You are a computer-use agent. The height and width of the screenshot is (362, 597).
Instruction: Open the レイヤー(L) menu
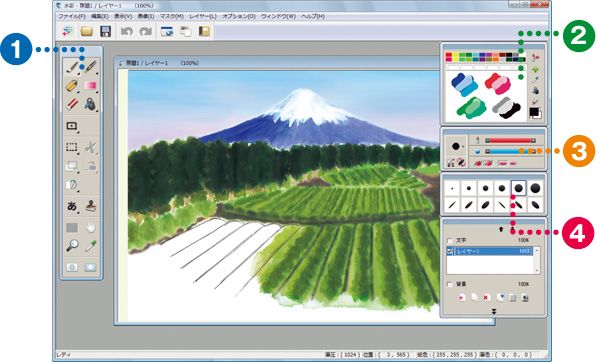[x=203, y=16]
